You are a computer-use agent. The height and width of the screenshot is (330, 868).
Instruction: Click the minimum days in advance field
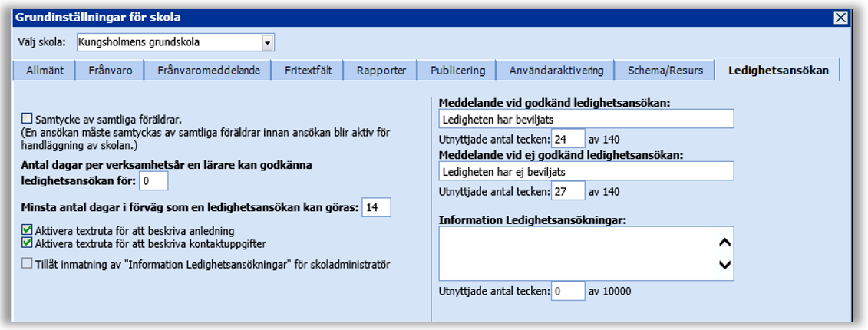(376, 207)
